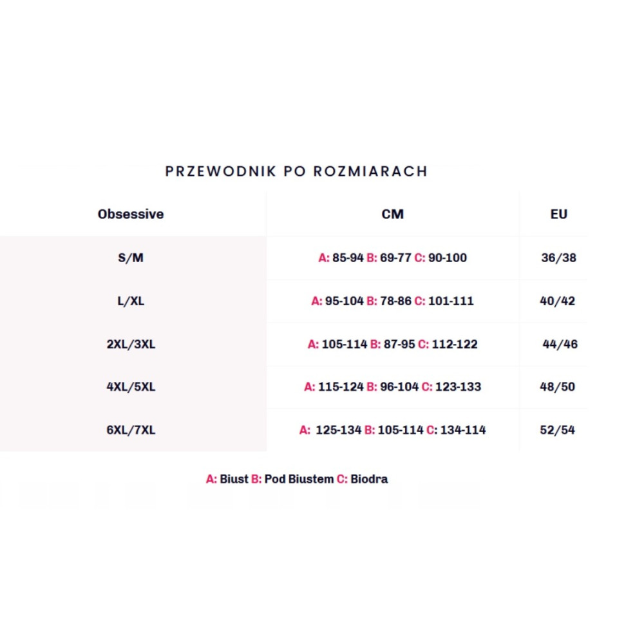
Task: Choose the L/XL size row label
Action: pos(131,301)
